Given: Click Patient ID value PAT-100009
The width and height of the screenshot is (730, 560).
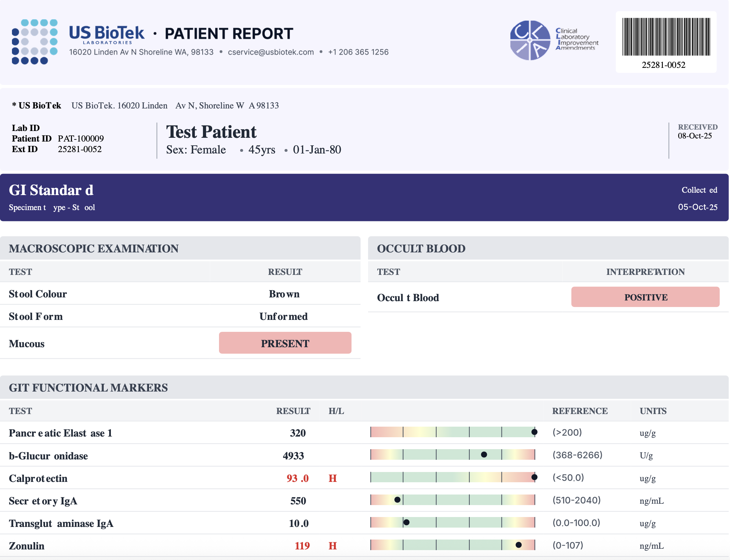Looking at the screenshot, I should tap(81, 138).
